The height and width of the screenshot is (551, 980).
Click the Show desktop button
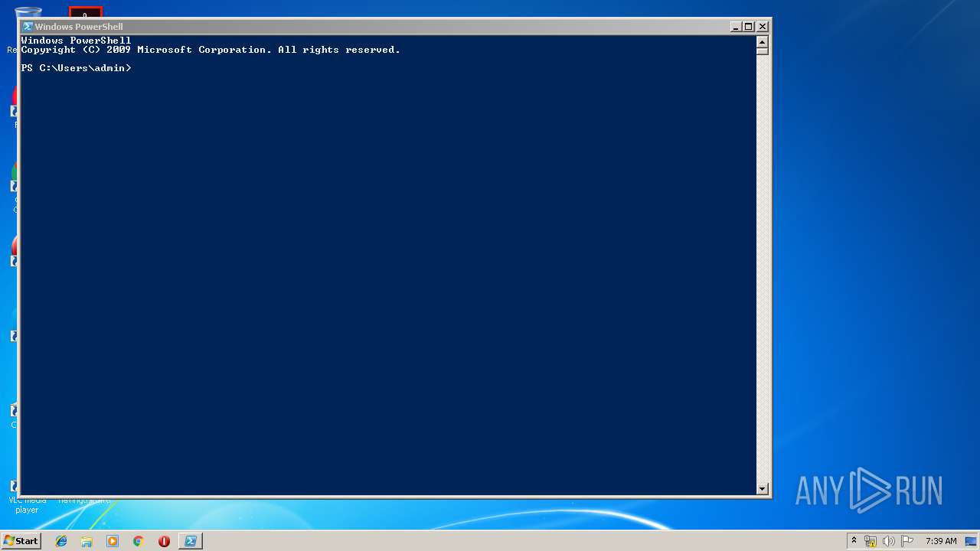click(971, 541)
